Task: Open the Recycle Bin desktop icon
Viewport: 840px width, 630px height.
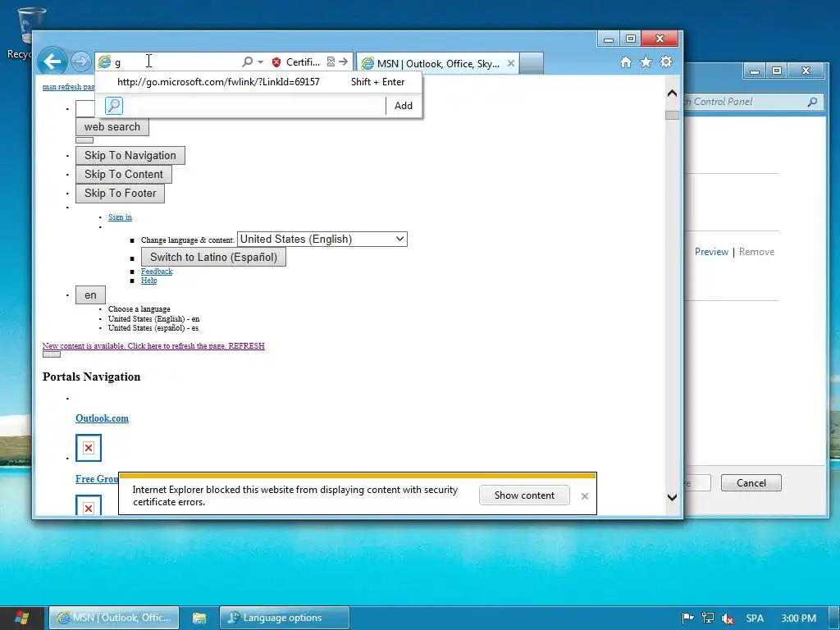Action: click(27, 33)
